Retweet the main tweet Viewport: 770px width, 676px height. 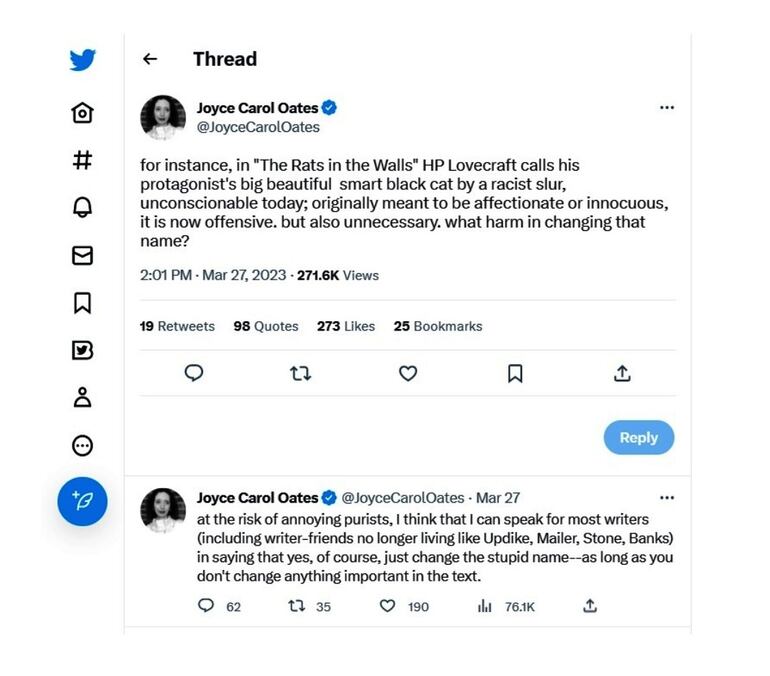[300, 373]
